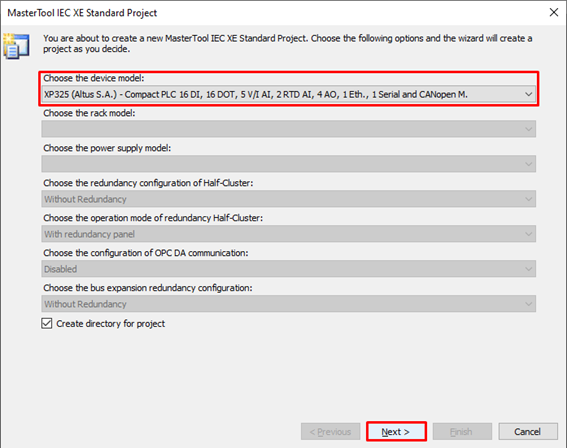567x448 pixels.
Task: Click the wizard description paragraph text
Action: click(287, 43)
